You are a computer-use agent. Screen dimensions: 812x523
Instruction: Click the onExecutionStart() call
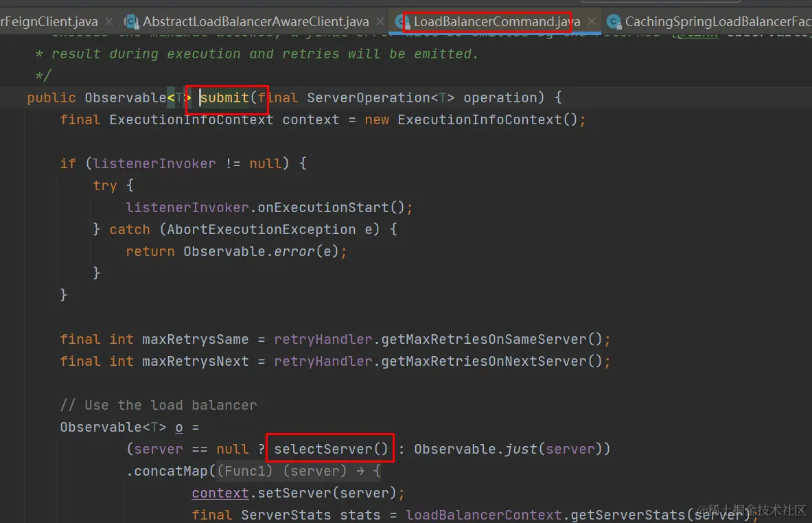pyautogui.click(x=331, y=208)
